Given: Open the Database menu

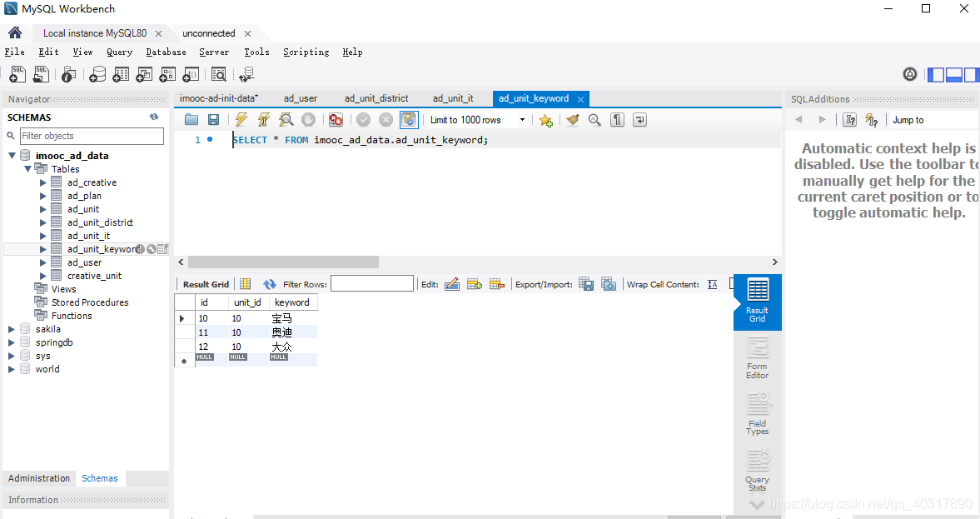Looking at the screenshot, I should 167,52.
